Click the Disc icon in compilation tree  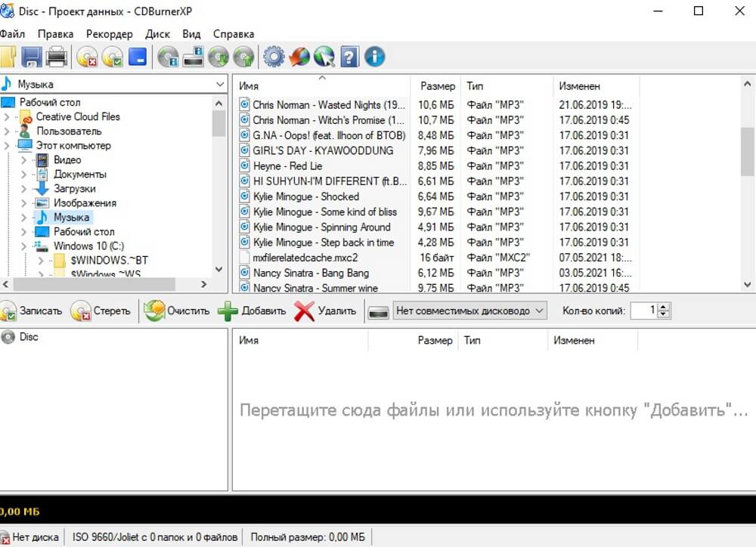(8, 337)
